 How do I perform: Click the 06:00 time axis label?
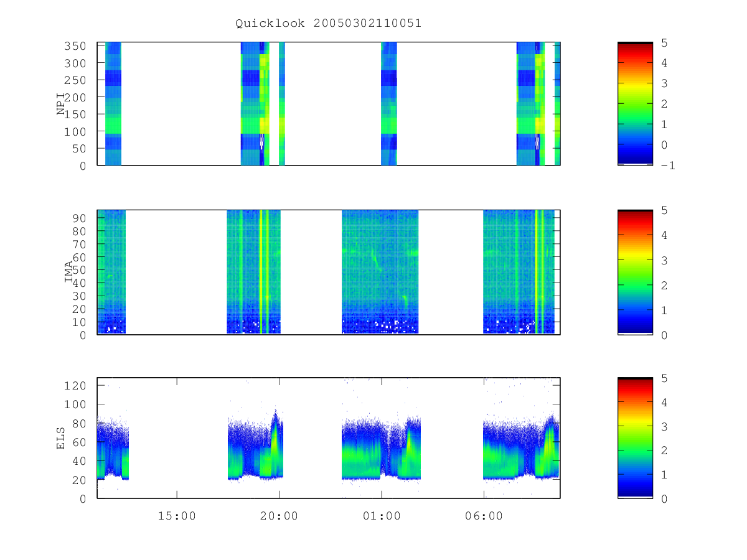coord(484,516)
